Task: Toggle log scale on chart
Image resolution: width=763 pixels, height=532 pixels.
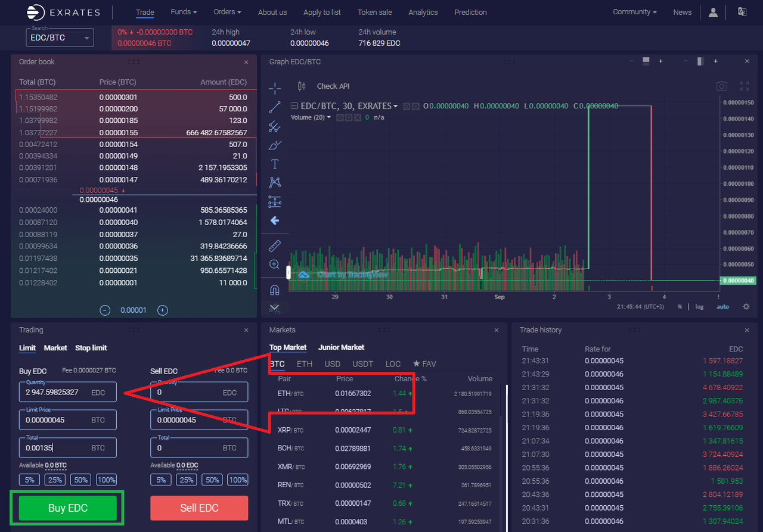Action: tap(699, 306)
